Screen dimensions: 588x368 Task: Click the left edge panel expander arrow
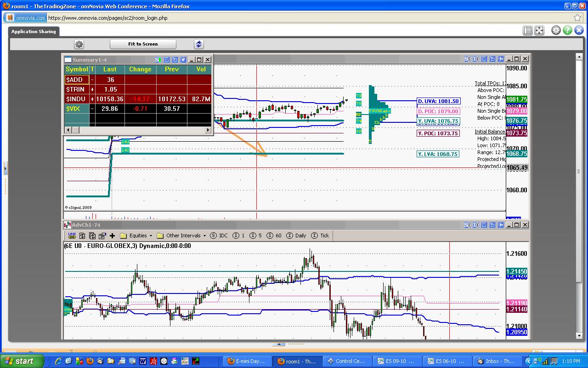click(6, 169)
